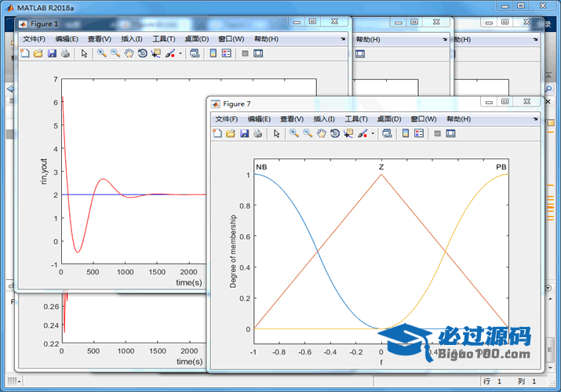
Task: Click Hide Plot Tools icon in Figure 7
Action: [438, 133]
